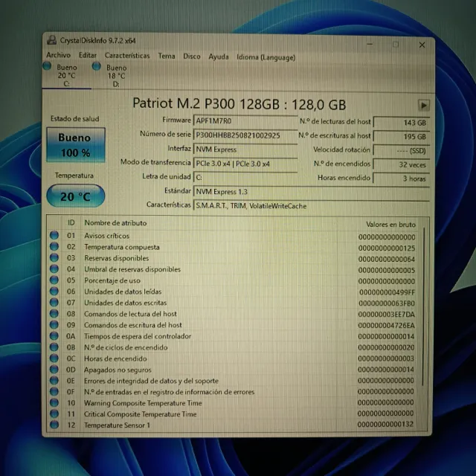
Task: Select the D: drive health status icon
Action: pos(96,68)
